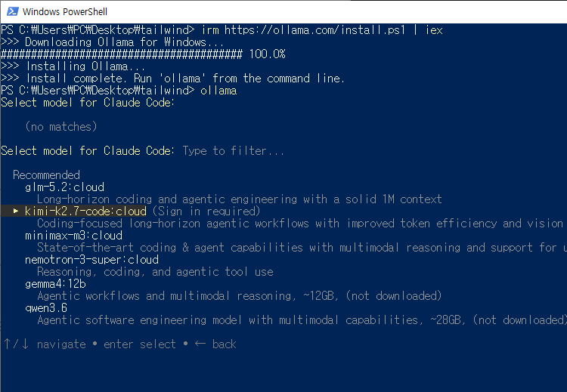Screen dimensions: 567x392
Task: Choose the nemotron-3-super:cloud model
Action: (91, 260)
